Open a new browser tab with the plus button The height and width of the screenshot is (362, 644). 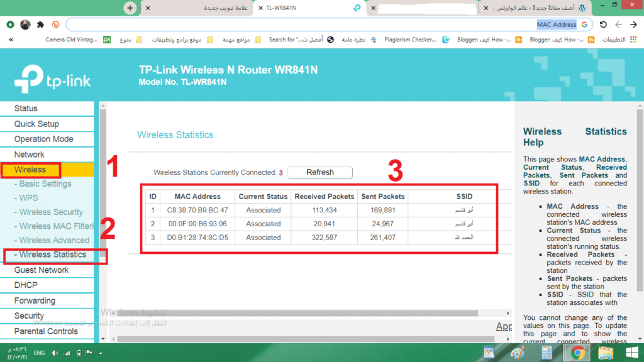[x=130, y=8]
